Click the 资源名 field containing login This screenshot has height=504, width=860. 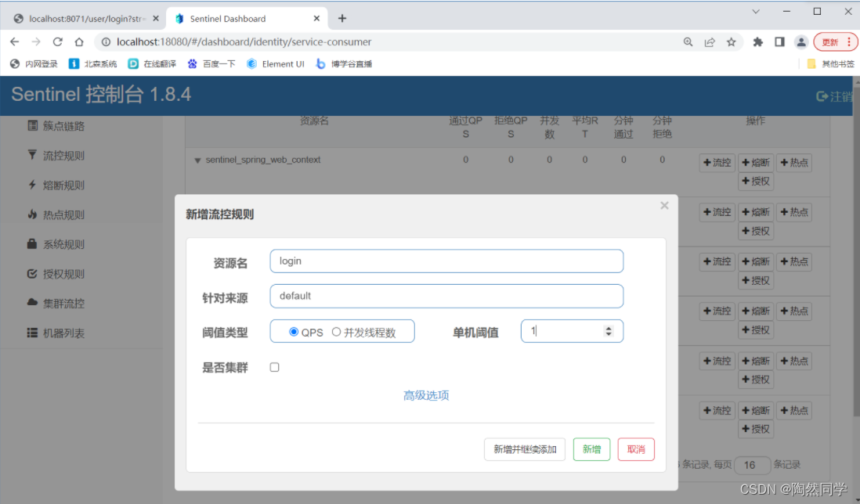(x=446, y=261)
